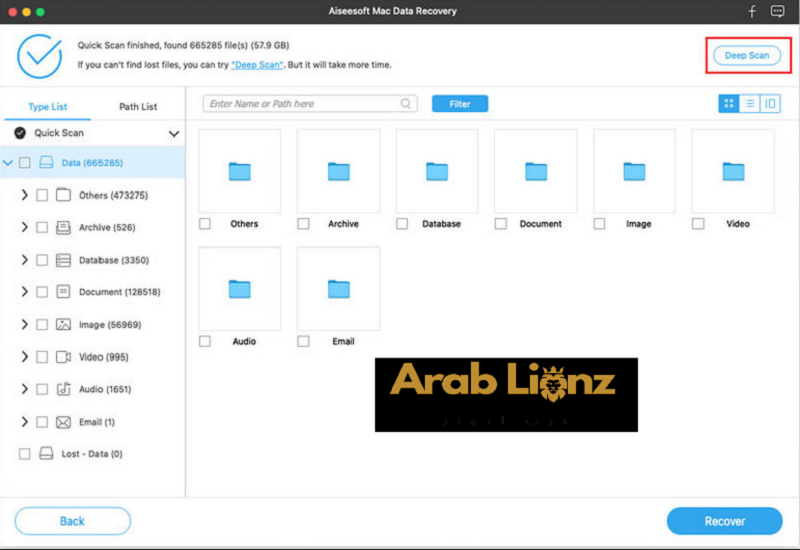Check the Audio (1651) tree checkbox
Image resolution: width=800 pixels, height=550 pixels.
pyautogui.click(x=42, y=389)
